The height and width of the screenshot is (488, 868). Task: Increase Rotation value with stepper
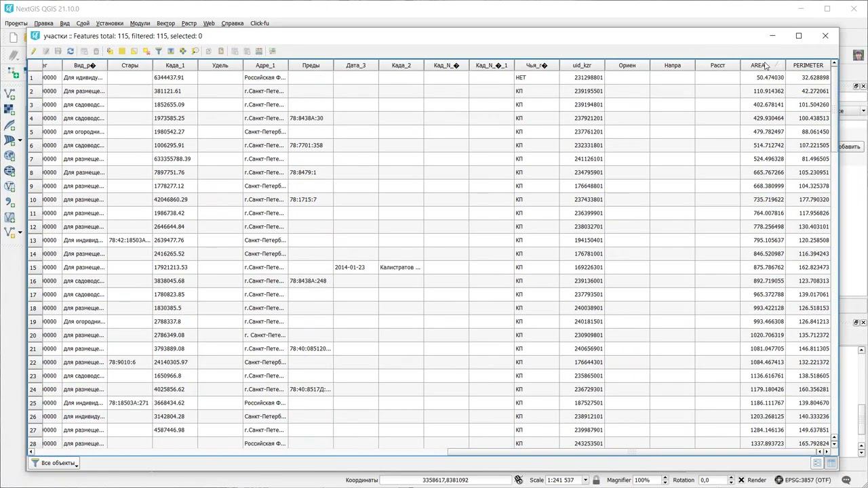pyautogui.click(x=731, y=477)
